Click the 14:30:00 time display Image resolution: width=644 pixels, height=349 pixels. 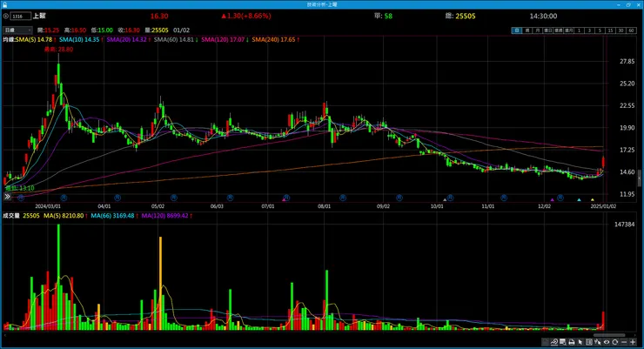coord(543,16)
